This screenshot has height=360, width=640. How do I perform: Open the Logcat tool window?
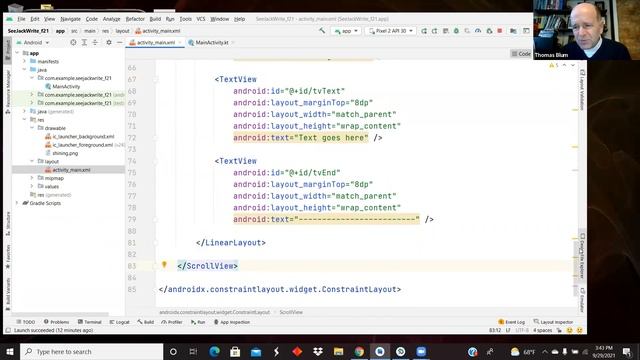[119, 322]
